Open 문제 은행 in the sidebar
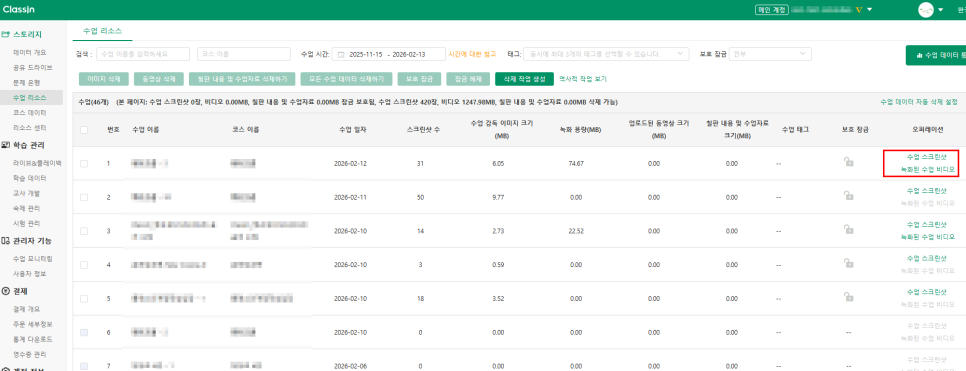The height and width of the screenshot is (371, 966). [26, 83]
